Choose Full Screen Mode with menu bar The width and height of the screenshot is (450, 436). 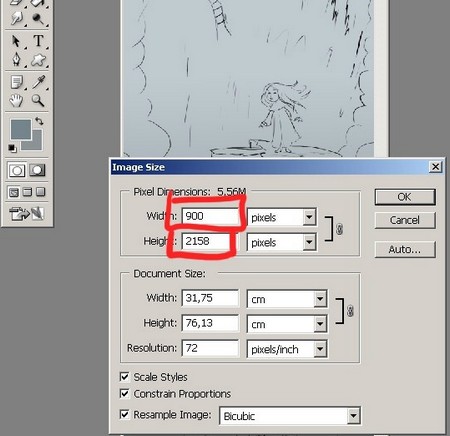point(27,192)
